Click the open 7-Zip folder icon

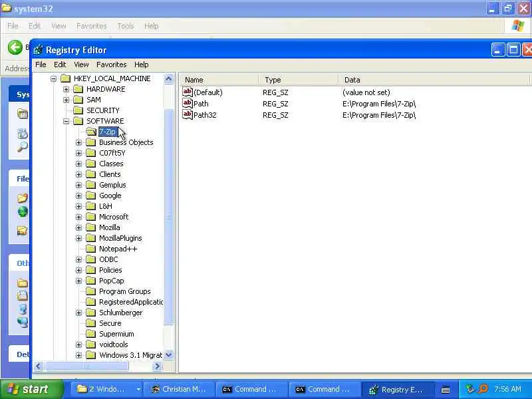[91, 132]
